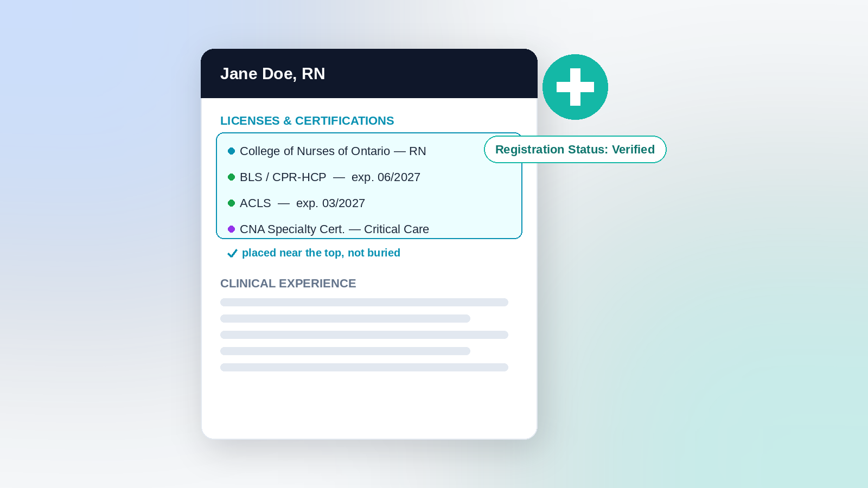
Task: Select the Registration Status: Verified badge
Action: [575, 150]
